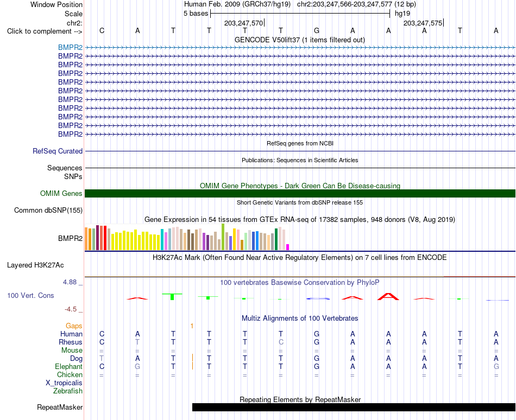Image resolution: width=516 pixels, height=420 pixels.
Task: Click the black RepeatMasker element bar
Action: 354,407
